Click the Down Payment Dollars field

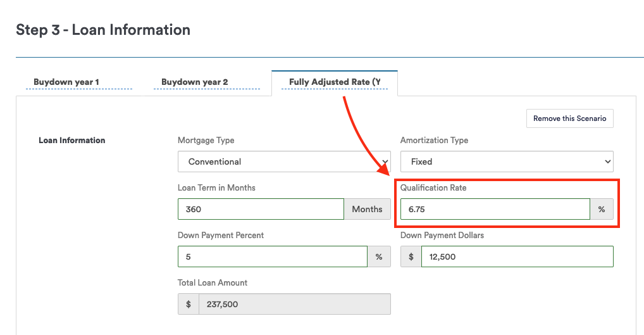[517, 257]
